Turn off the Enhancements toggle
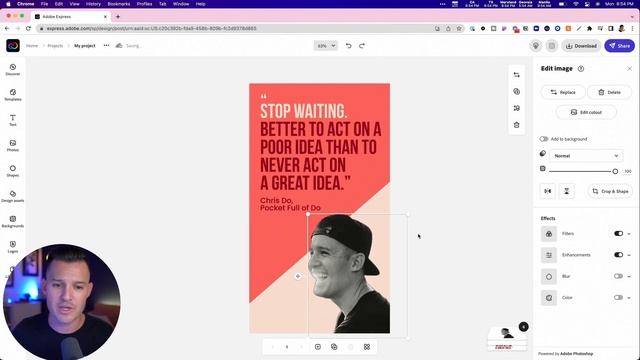The height and width of the screenshot is (360, 640). tap(618, 255)
